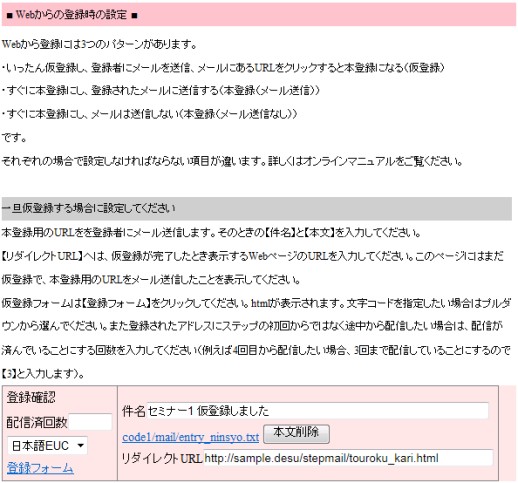Click the standalone です。 line
Image resolution: width=518 pixels, height=483 pixels.
click(x=14, y=138)
